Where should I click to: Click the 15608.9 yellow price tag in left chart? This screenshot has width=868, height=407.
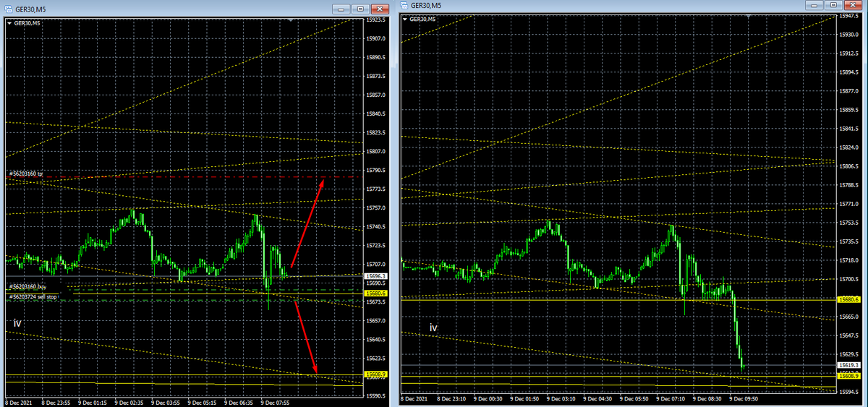point(376,374)
